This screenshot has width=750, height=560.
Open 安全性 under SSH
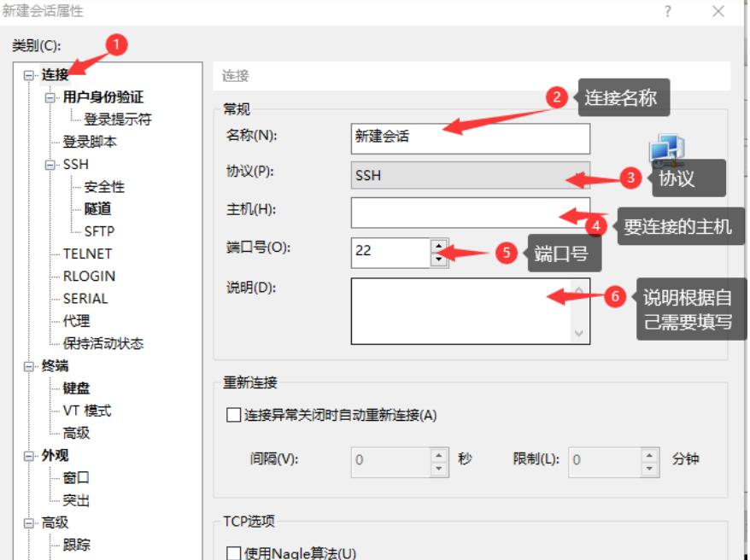pyautogui.click(x=104, y=187)
